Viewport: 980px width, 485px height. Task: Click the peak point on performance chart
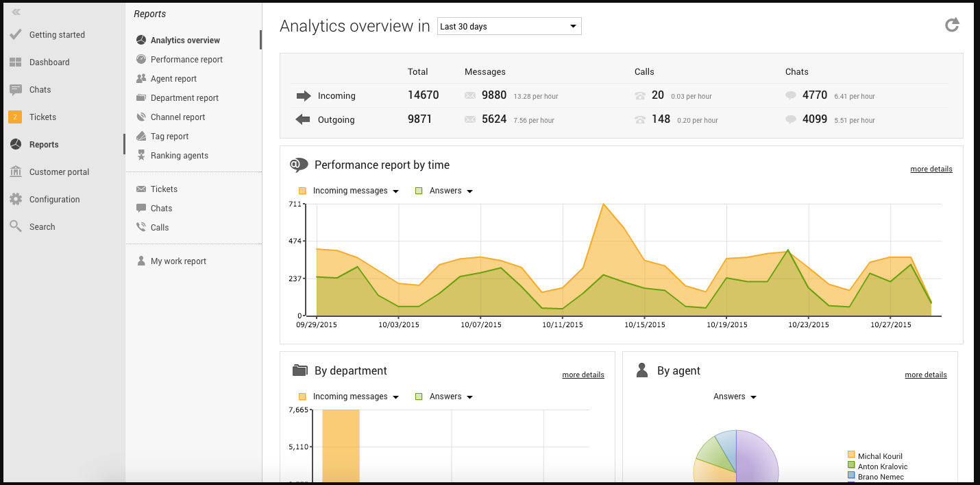click(603, 204)
